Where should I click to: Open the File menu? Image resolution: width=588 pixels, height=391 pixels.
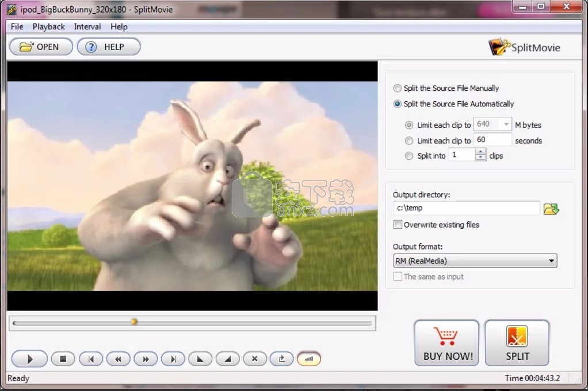[17, 26]
